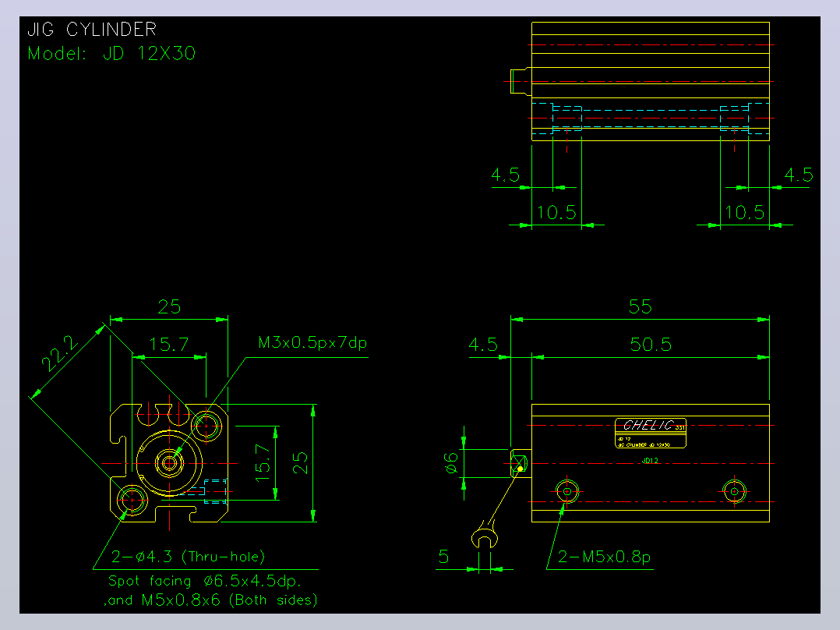Select the JIG CYLINDER title text
The image size is (840, 630).
pos(92,29)
